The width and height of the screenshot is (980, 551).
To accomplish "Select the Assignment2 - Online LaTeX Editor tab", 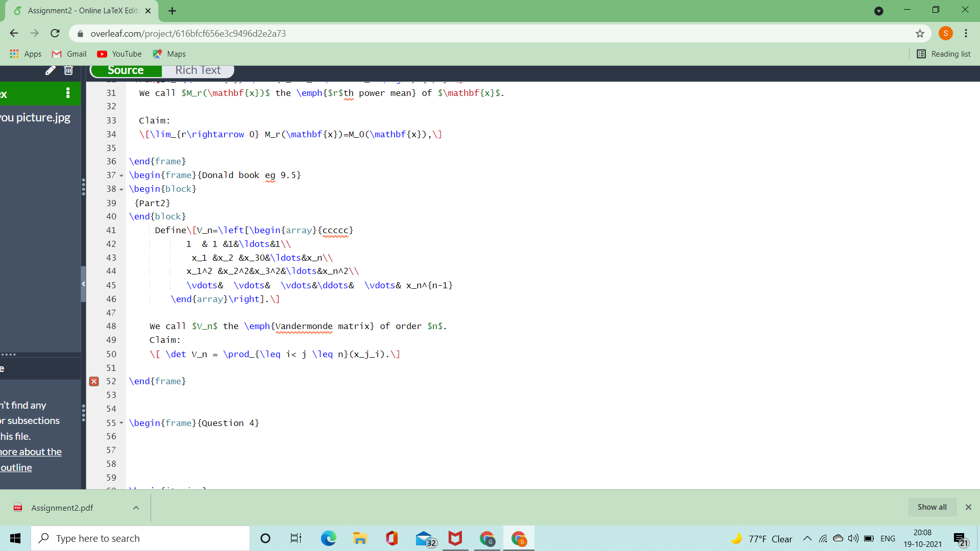I will (82, 11).
